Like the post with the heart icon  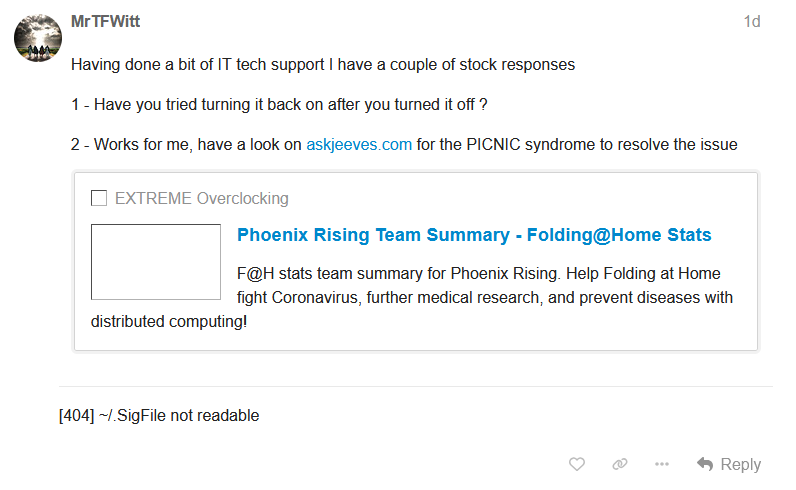tap(577, 464)
